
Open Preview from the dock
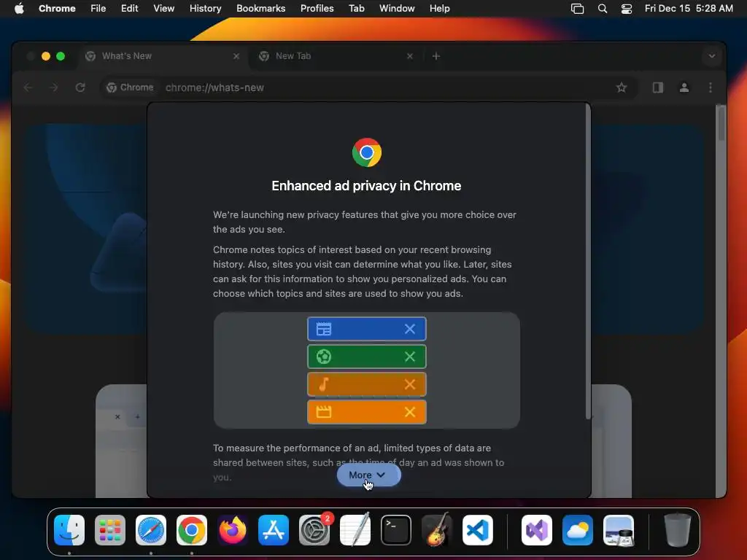click(x=619, y=530)
